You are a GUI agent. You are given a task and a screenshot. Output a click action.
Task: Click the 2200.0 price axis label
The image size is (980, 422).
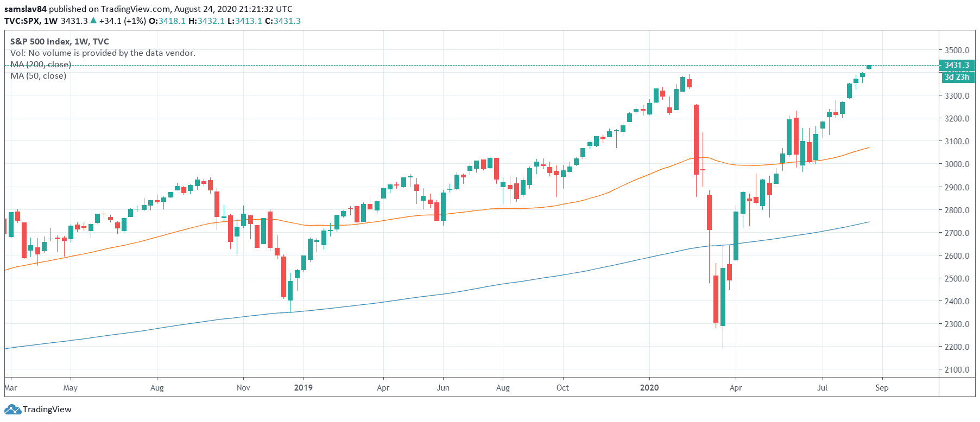[957, 347]
